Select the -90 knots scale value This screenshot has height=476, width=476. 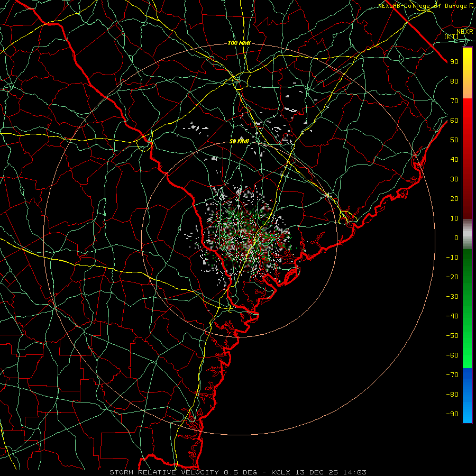click(452, 414)
